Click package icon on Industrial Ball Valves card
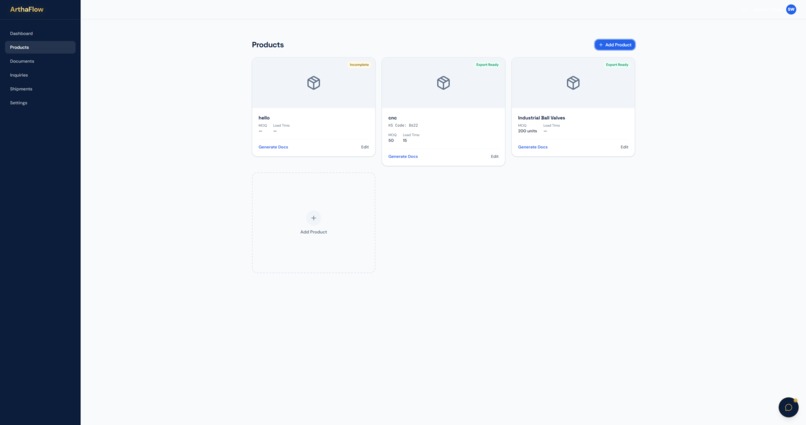This screenshot has width=806, height=425. (x=573, y=83)
